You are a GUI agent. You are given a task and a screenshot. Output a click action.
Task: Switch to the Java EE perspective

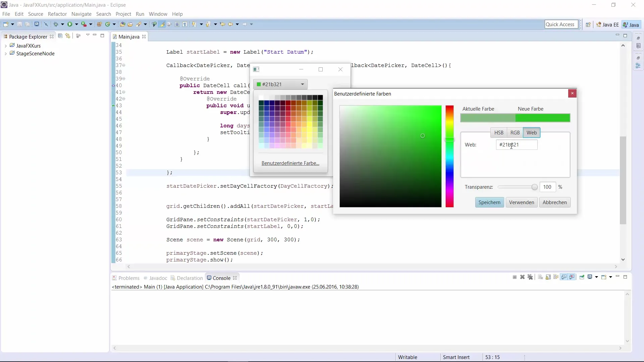607,24
